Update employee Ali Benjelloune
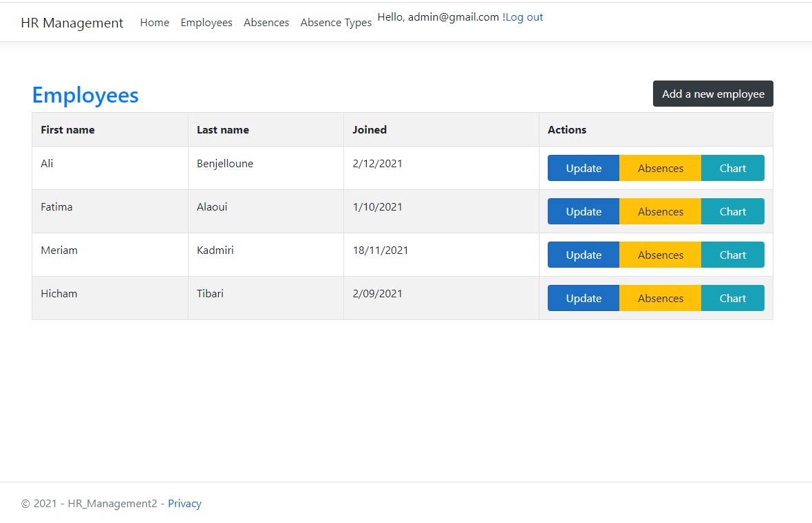This screenshot has width=812, height=523. 583,168
